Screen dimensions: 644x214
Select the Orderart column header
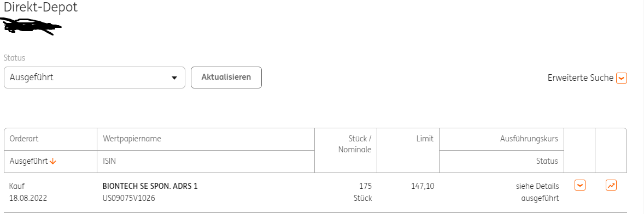point(24,139)
